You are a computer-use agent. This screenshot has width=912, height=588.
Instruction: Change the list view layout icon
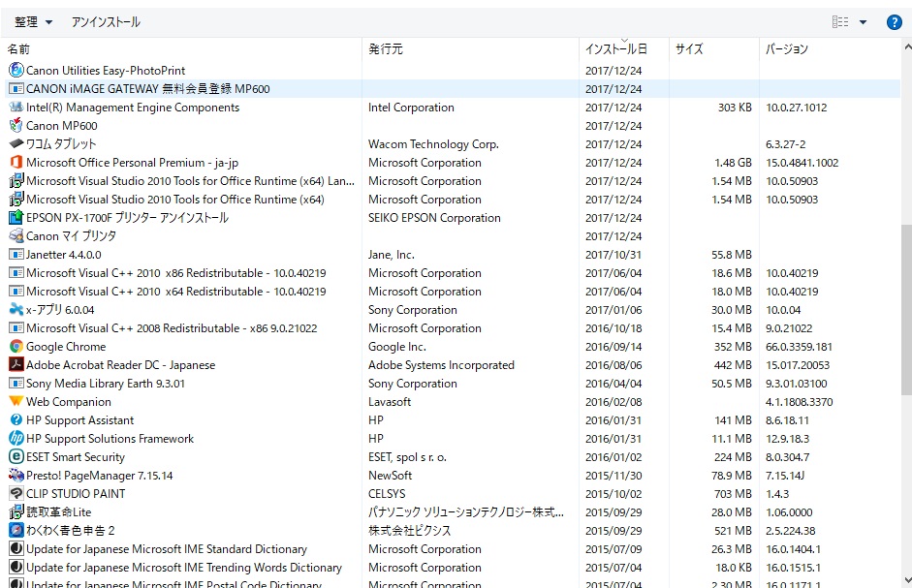(x=840, y=22)
